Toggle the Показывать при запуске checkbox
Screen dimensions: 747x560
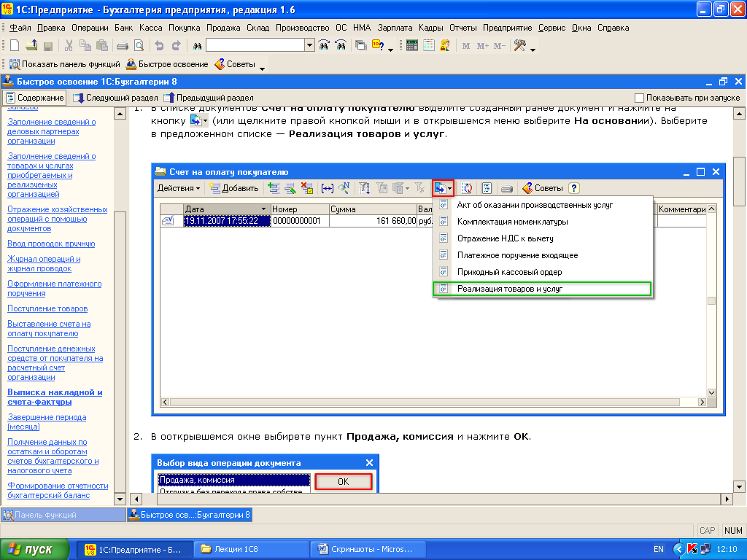(639, 98)
